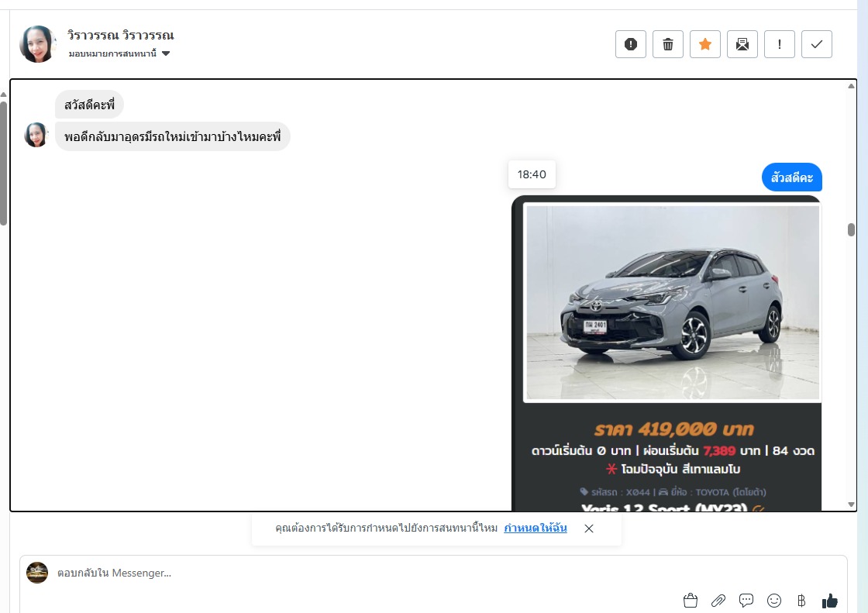This screenshot has height=613, width=868.
Task: Mark conversation unread with envelope icon
Action: pos(742,44)
